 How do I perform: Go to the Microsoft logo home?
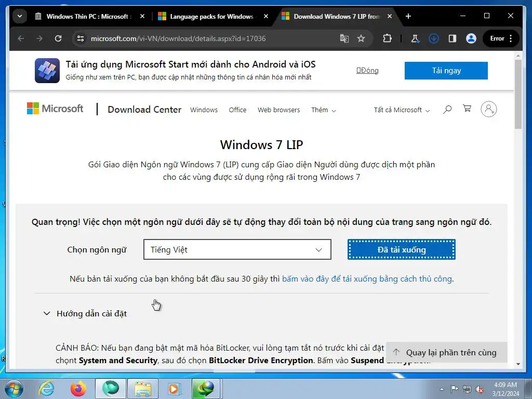[x=55, y=109]
